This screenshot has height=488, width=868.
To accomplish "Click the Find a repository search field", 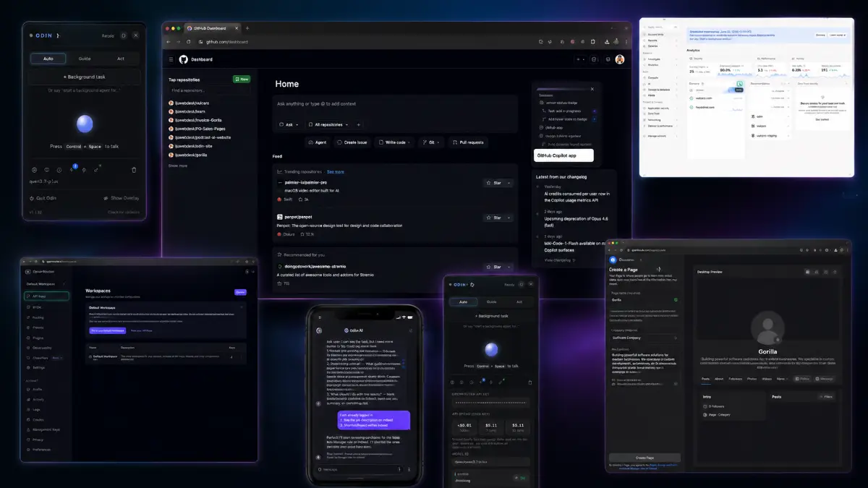I will (x=210, y=90).
